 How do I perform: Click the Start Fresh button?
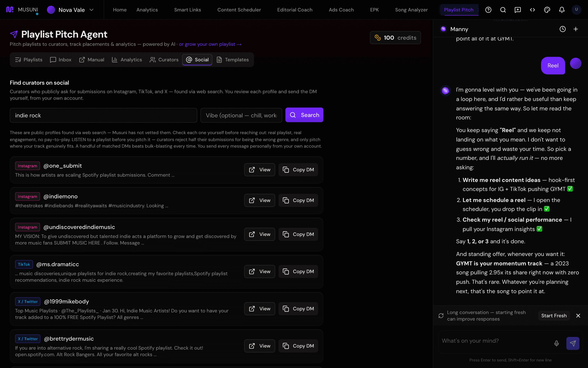[554, 316]
